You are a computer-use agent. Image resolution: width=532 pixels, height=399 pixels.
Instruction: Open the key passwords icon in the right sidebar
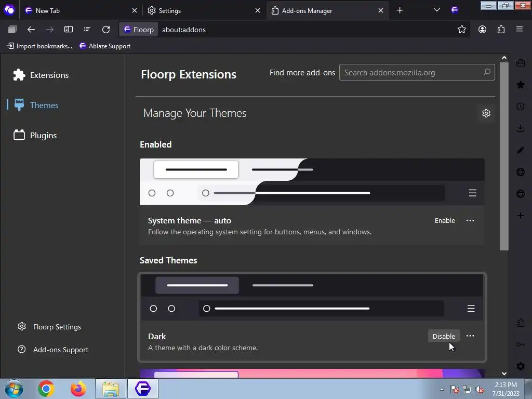click(521, 344)
